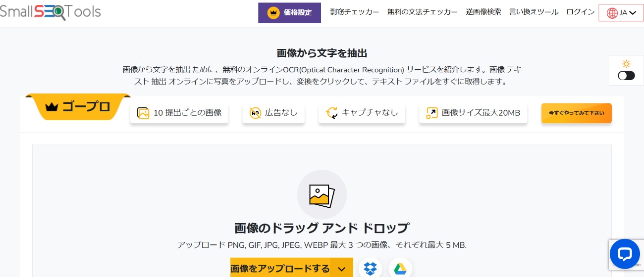Select the 広告なし feature label
644x277 pixels.
[281, 113]
